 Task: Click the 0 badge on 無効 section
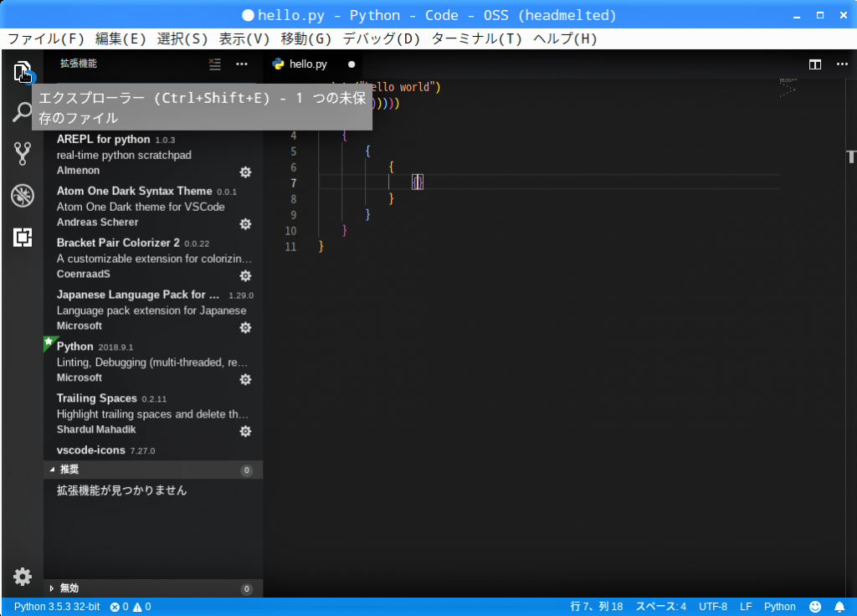(x=247, y=588)
